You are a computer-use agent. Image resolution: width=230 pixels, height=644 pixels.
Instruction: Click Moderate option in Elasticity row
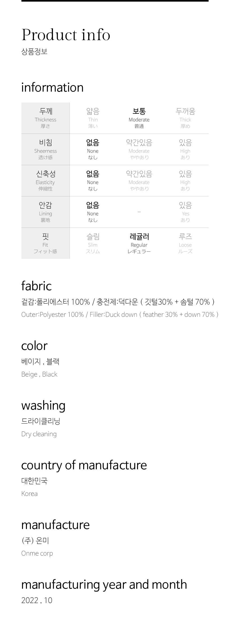pyautogui.click(x=139, y=181)
